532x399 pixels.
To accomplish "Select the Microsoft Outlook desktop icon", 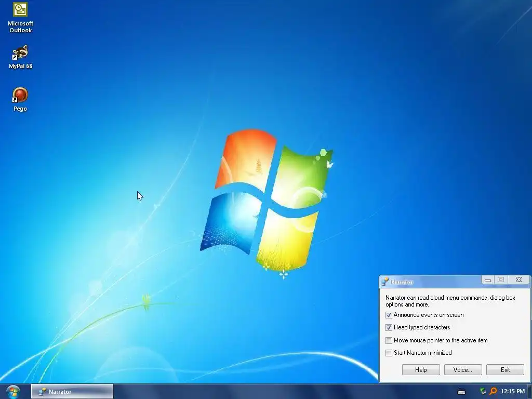I will [20, 18].
